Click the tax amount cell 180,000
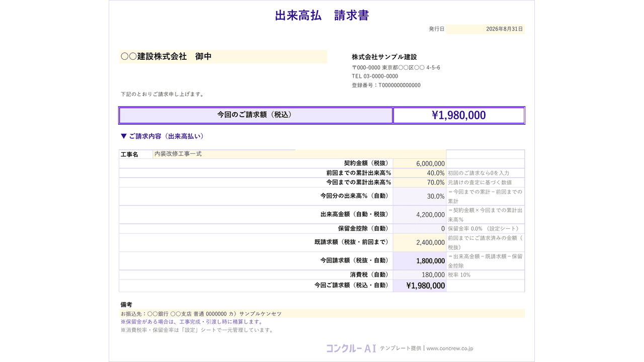This screenshot has height=362, width=644. 420,275
